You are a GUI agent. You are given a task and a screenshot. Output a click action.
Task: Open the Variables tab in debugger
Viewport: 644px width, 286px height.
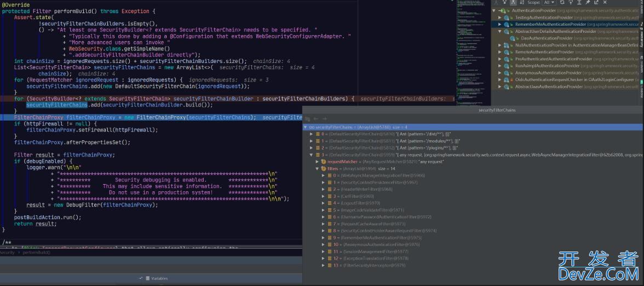(x=159, y=278)
